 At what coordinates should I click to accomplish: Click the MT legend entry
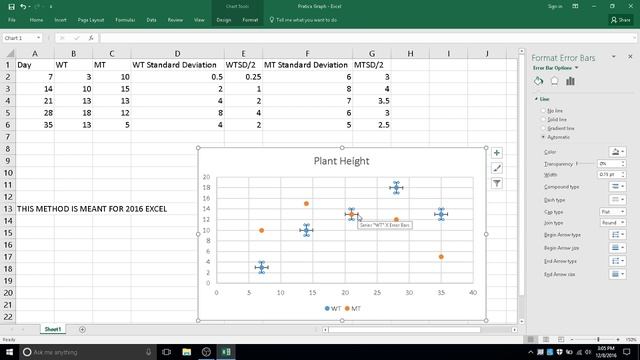tap(353, 309)
